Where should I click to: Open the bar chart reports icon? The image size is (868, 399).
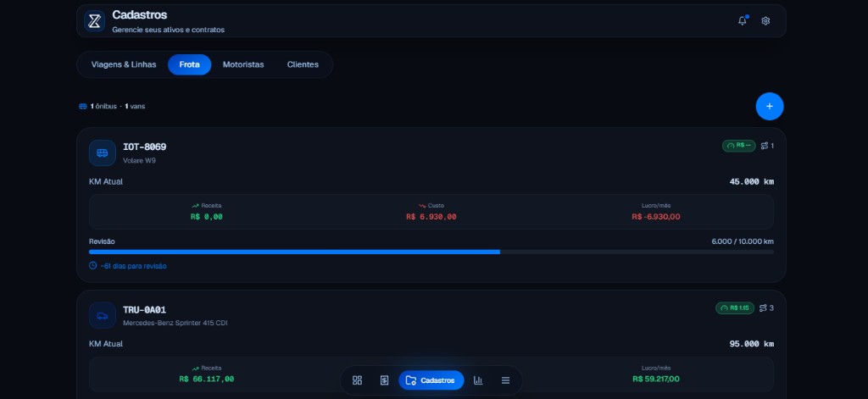pos(478,380)
